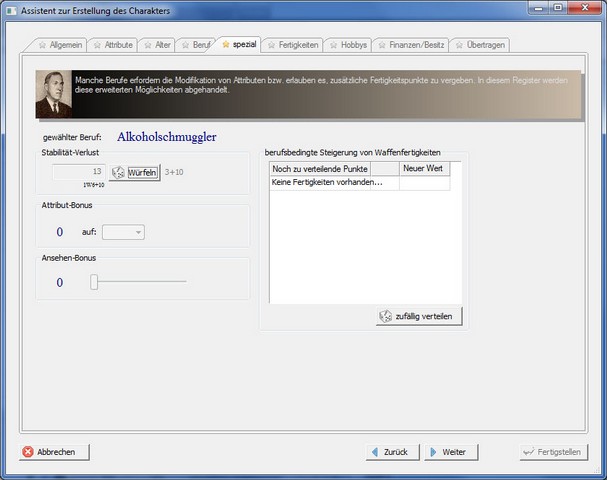Click the Ansehen-Bonus value 0
The width and height of the screenshot is (607, 480).
tap(60, 283)
